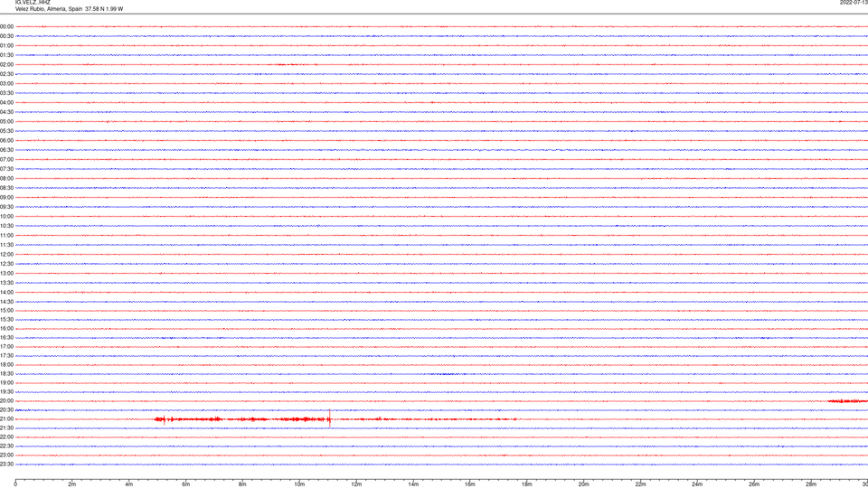
Task: Click the 12m axis tick label
Action: tap(356, 484)
